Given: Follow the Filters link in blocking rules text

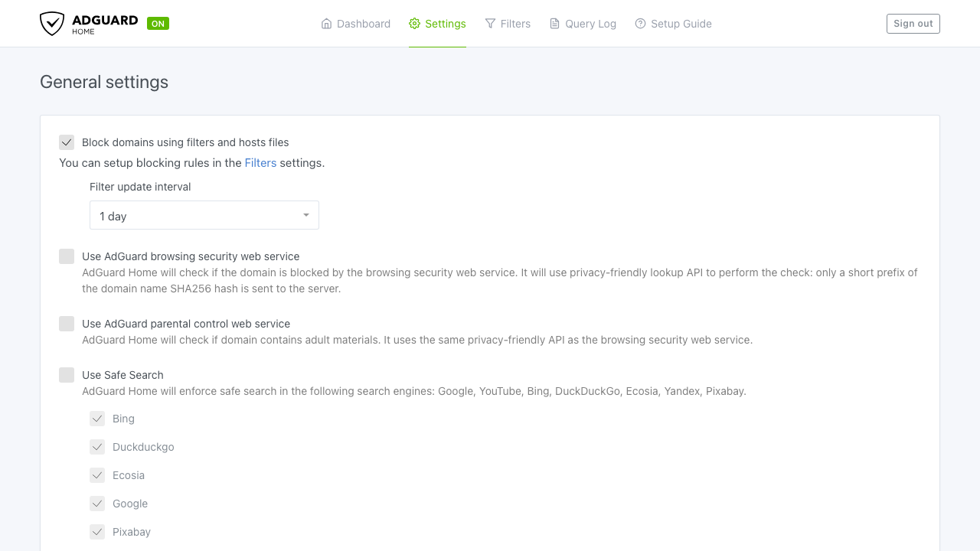Looking at the screenshot, I should click(x=260, y=162).
